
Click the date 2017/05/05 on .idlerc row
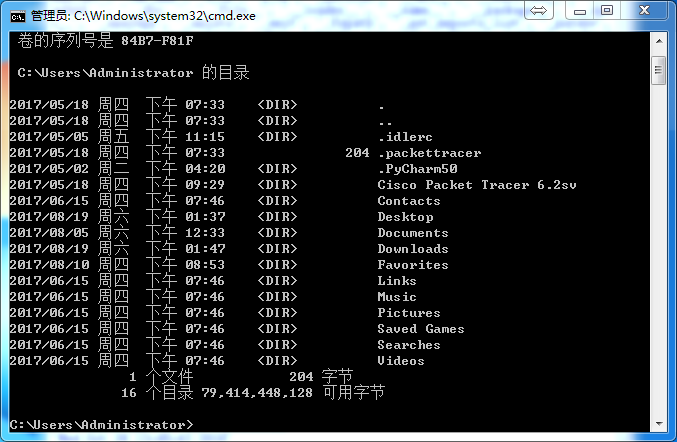click(49, 137)
